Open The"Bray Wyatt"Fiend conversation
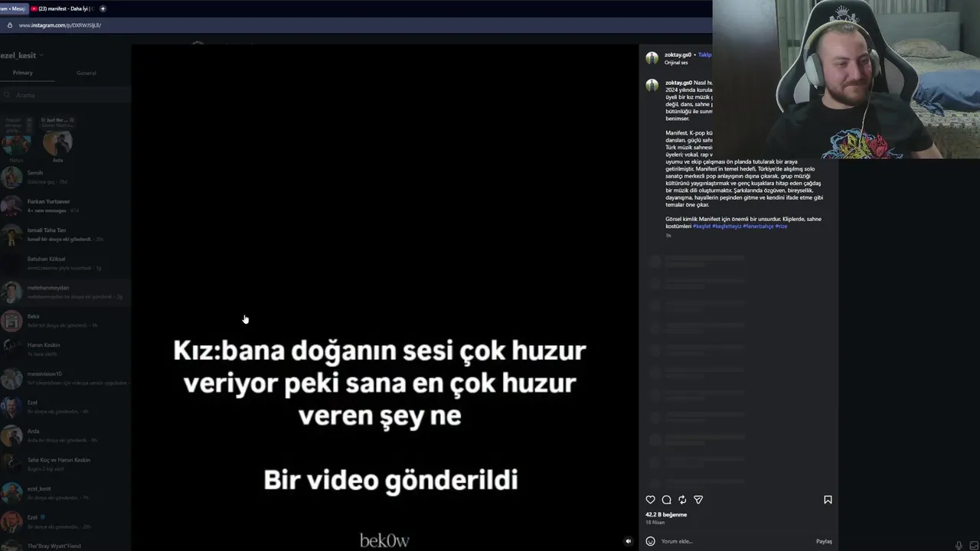 pos(65,545)
